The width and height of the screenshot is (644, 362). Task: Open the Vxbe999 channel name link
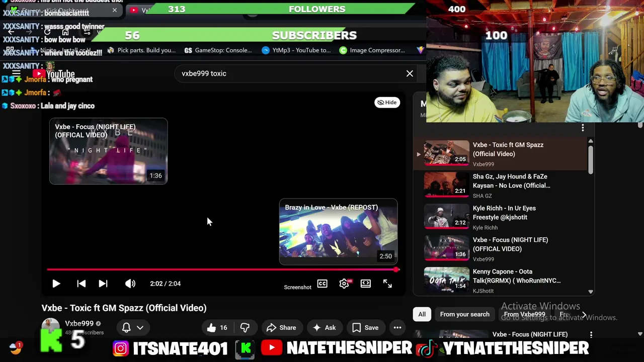pos(79,323)
